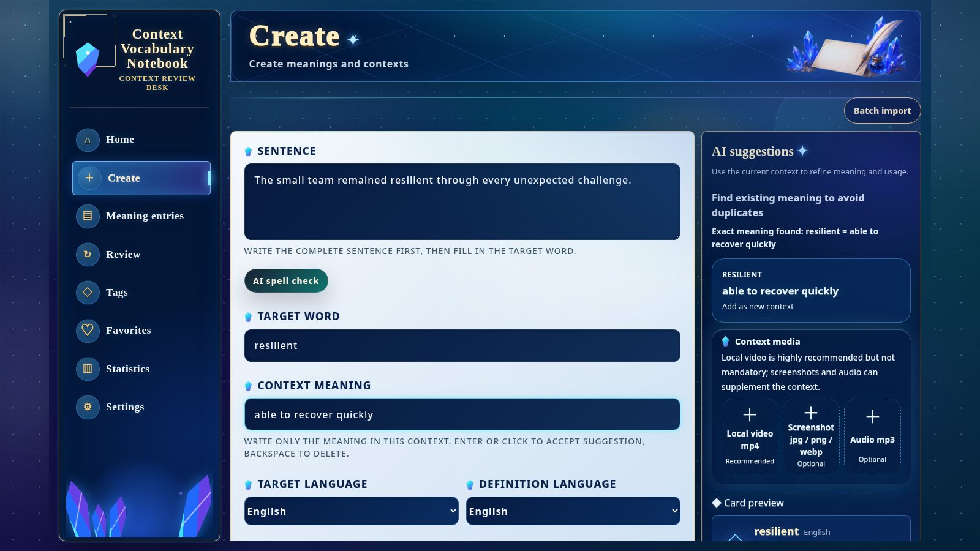The width and height of the screenshot is (980, 551).
Task: Click the resilient card preview
Action: (811, 529)
